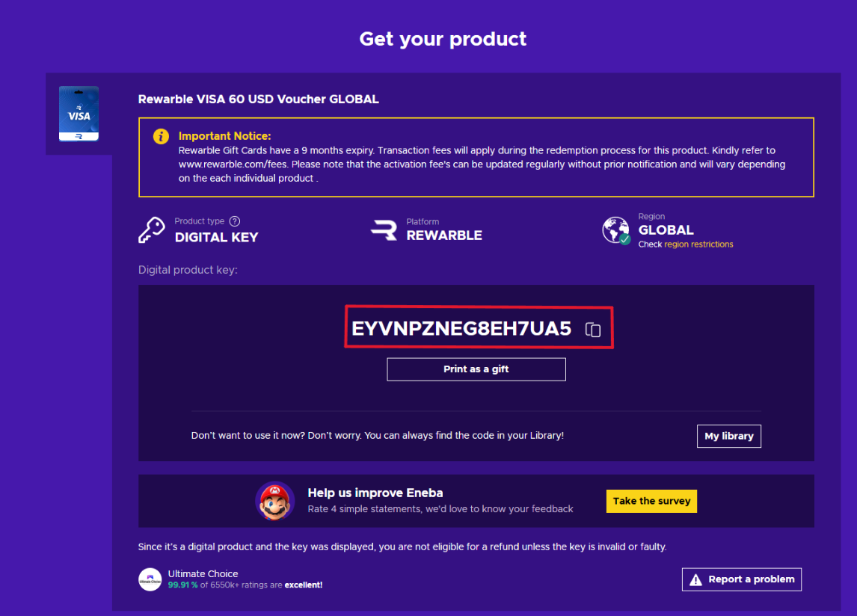Click the Get your product heading

pyautogui.click(x=443, y=39)
